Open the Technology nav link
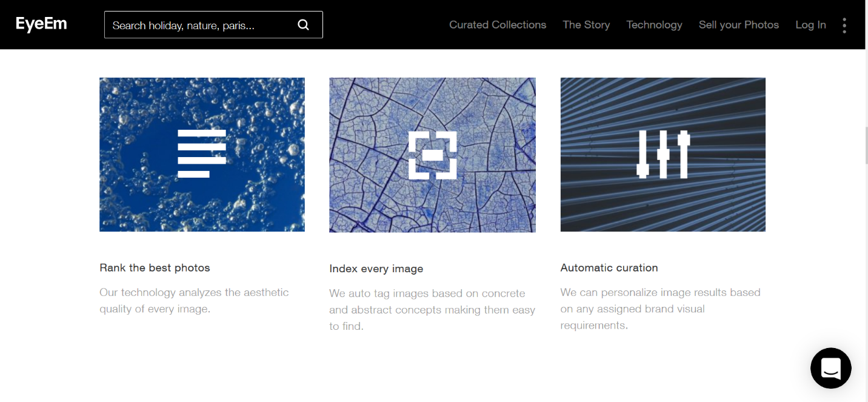 pyautogui.click(x=654, y=25)
